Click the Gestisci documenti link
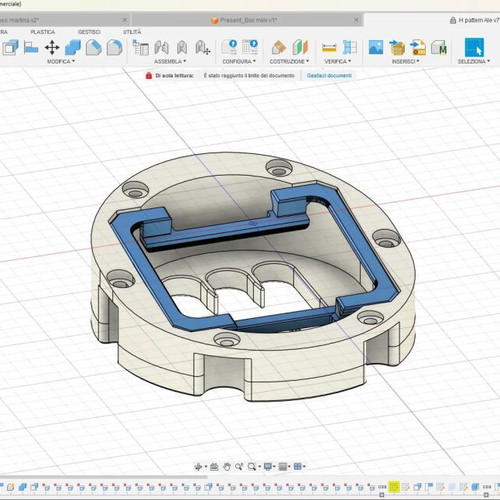This screenshot has height=500, width=500. coord(329,76)
